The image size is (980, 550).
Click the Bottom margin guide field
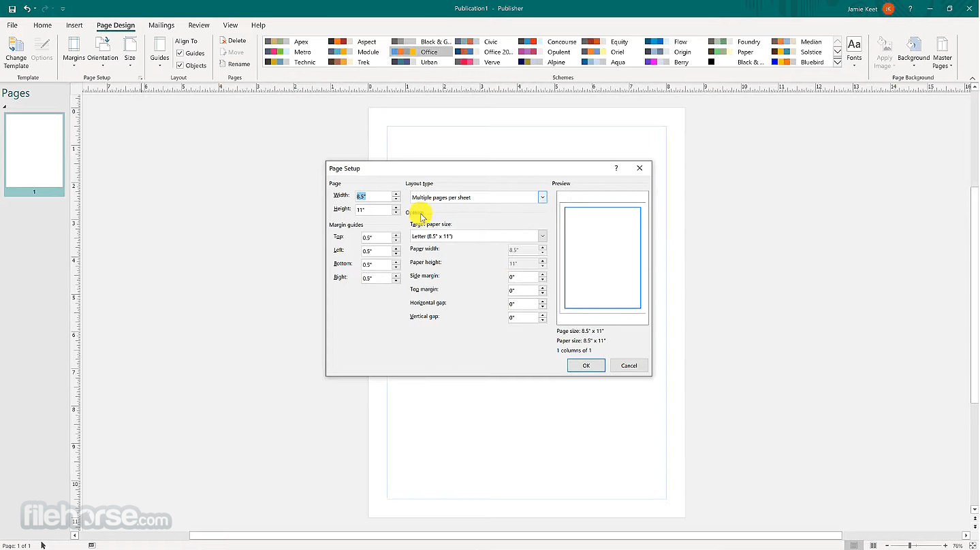[x=377, y=265]
